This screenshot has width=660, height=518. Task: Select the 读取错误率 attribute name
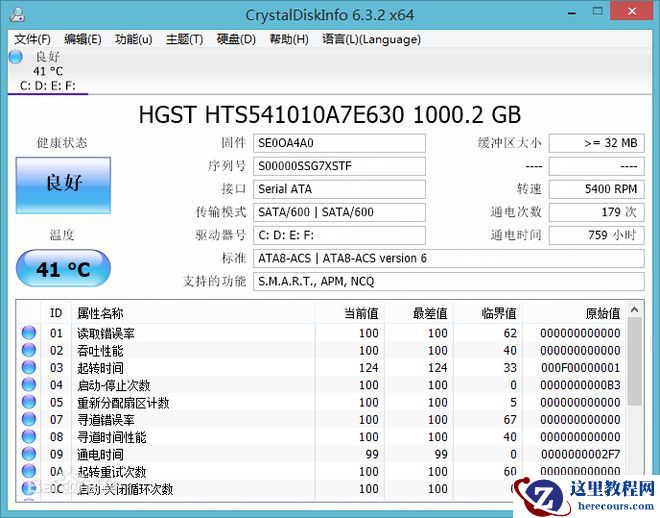[x=106, y=333]
